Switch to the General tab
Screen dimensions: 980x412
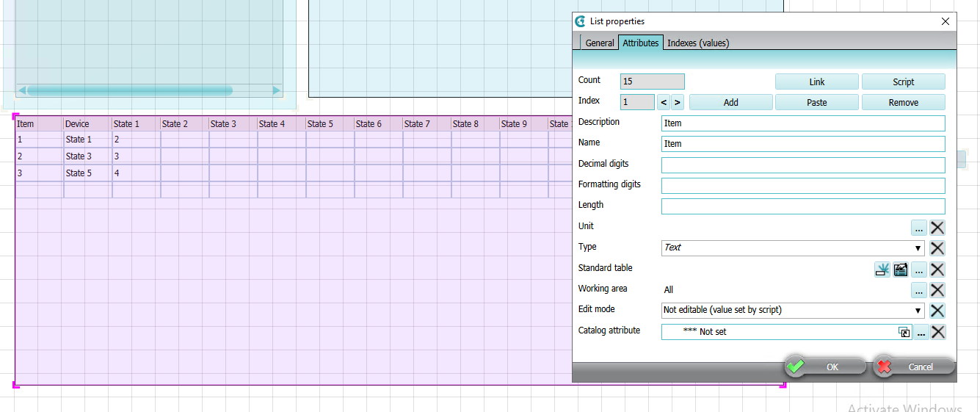pos(599,43)
